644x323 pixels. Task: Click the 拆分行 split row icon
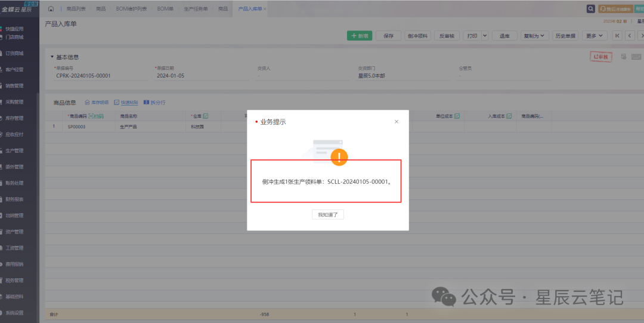pos(146,103)
